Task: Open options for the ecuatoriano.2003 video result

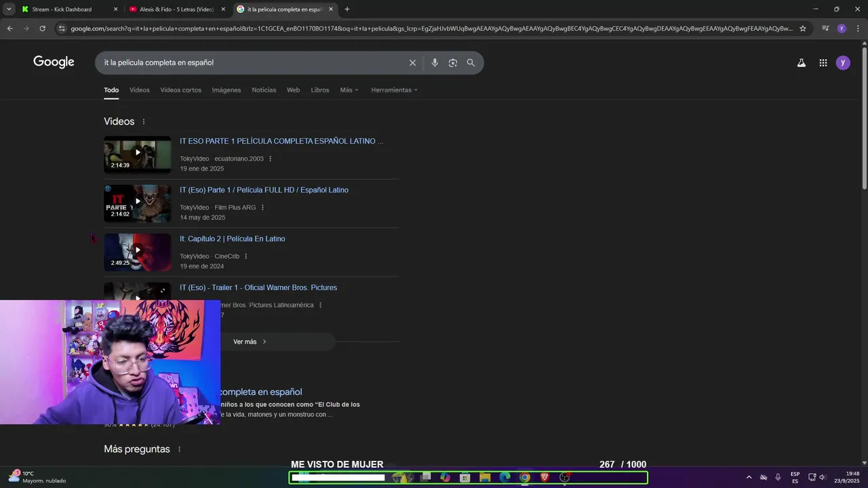Action: point(270,159)
